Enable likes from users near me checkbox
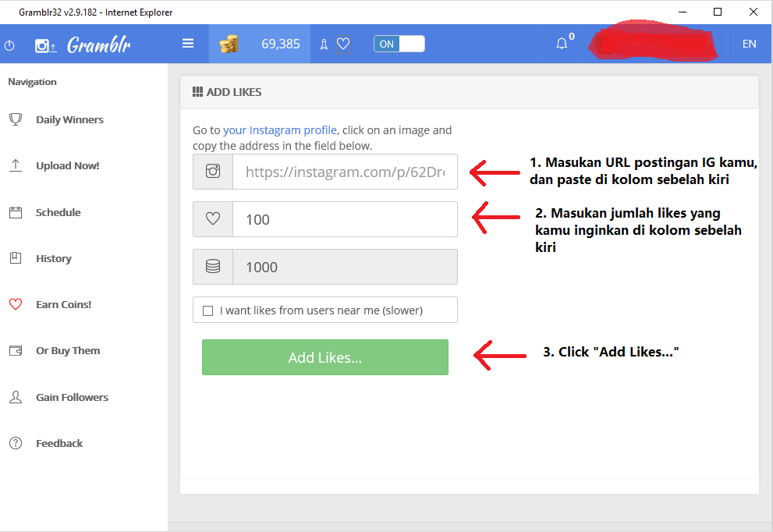773x532 pixels. pos(208,310)
